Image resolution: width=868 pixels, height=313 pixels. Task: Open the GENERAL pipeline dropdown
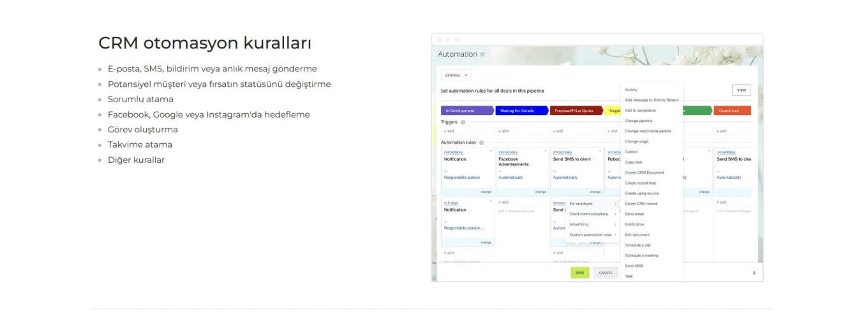point(456,75)
